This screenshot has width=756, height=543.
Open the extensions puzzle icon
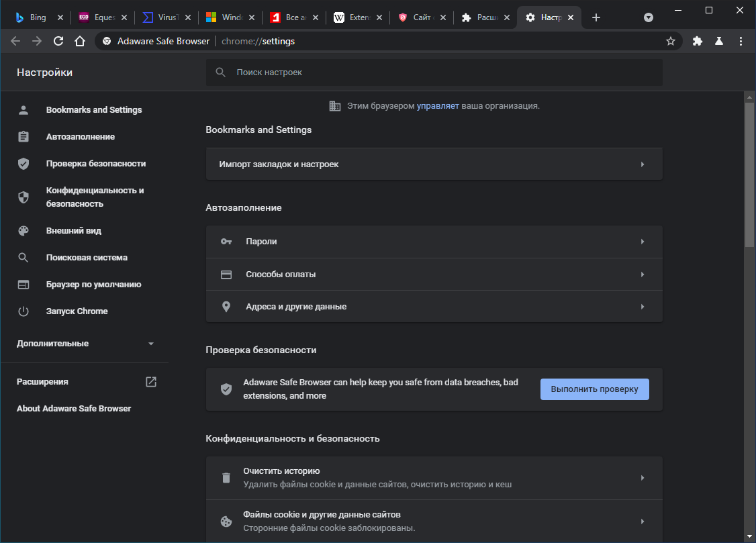(698, 41)
